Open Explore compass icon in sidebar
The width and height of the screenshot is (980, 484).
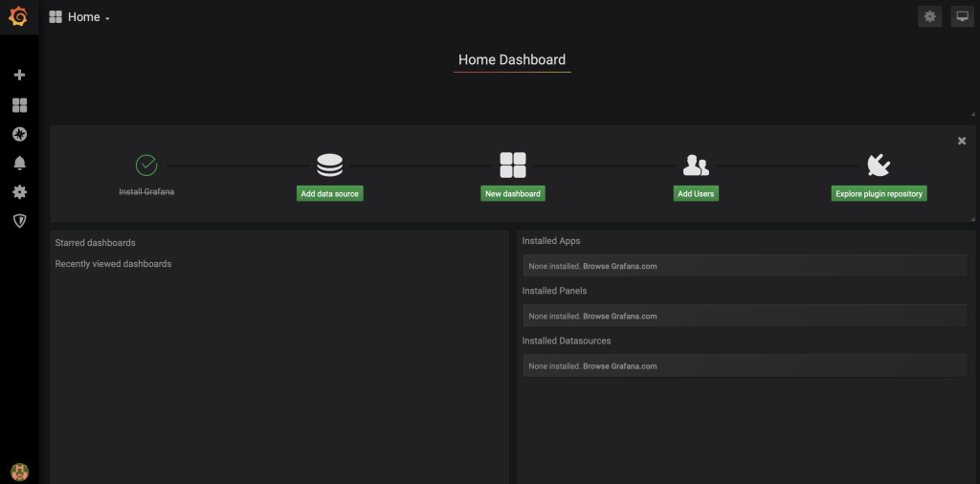point(19,134)
